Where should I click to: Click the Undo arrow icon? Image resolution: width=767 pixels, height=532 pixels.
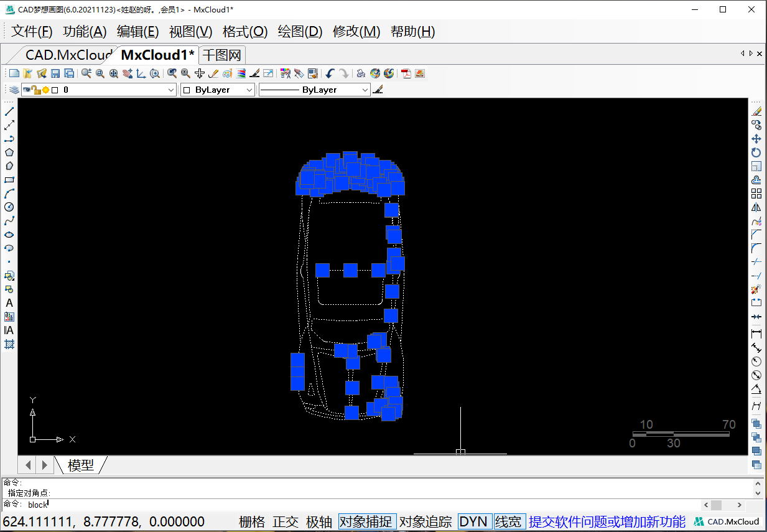(330, 73)
